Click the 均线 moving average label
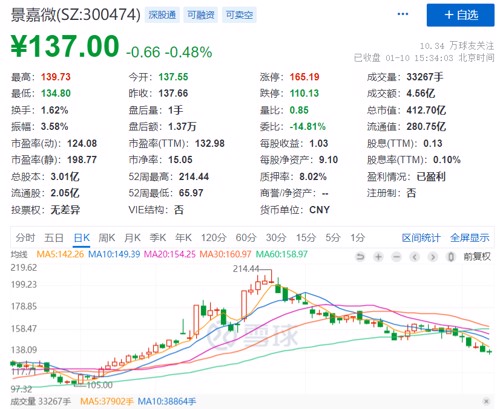The width and height of the screenshot is (500, 409). (19, 255)
